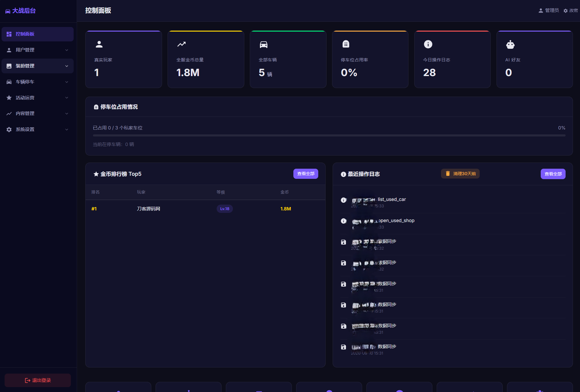Image resolution: width=580 pixels, height=392 pixels.
Task: Click the 1.8M gold value in ranking row
Action: point(286,209)
